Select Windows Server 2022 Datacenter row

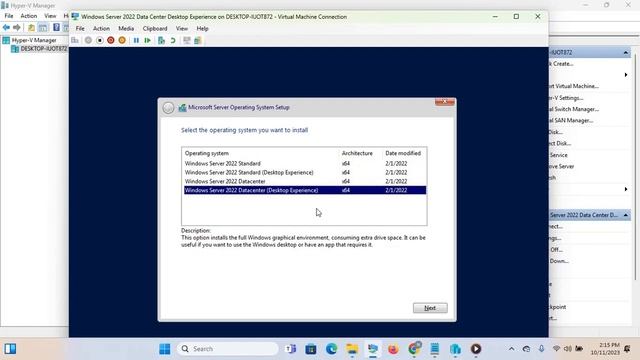305,181
